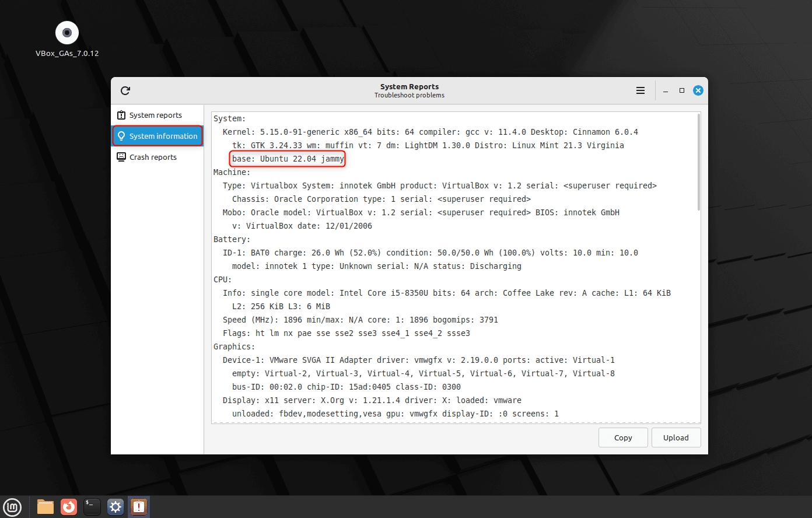Open the VBox_GAs_7.0.12 desktop icon
This screenshot has width=812, height=518.
[x=66, y=32]
